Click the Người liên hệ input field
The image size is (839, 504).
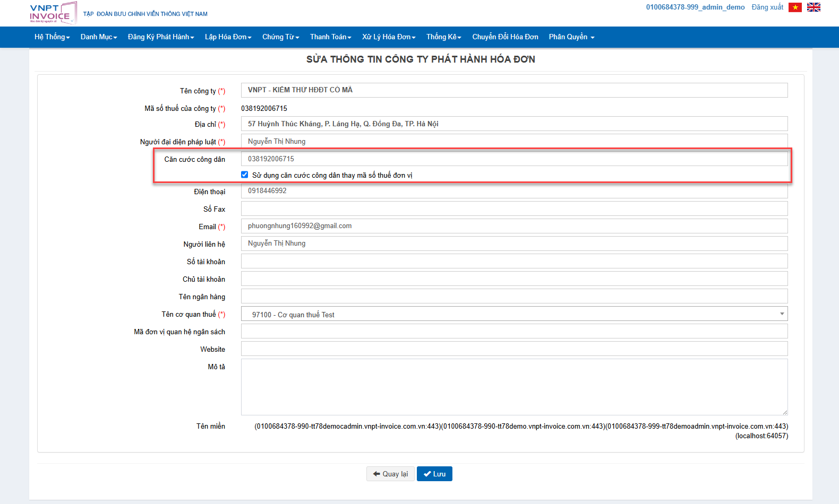(x=514, y=244)
